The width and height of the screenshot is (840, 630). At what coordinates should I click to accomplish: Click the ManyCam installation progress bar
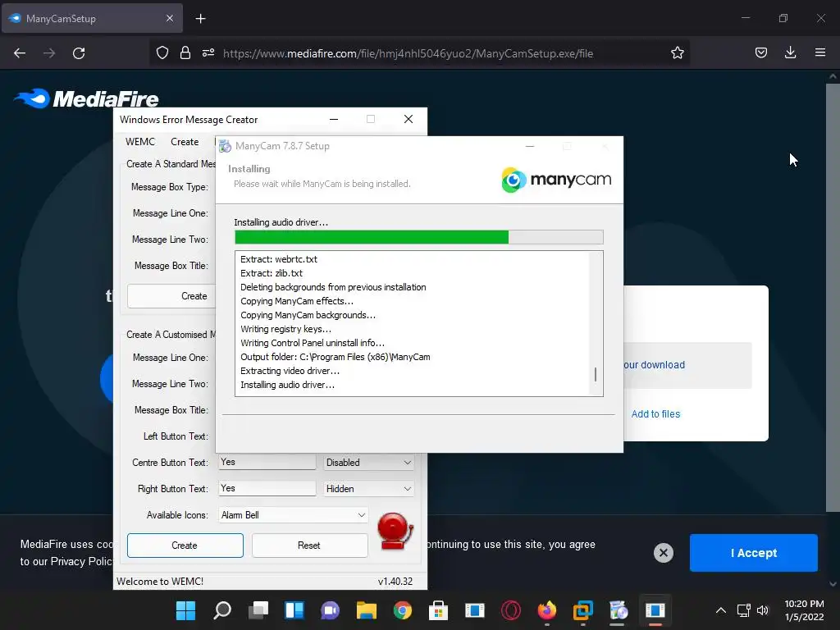click(419, 237)
